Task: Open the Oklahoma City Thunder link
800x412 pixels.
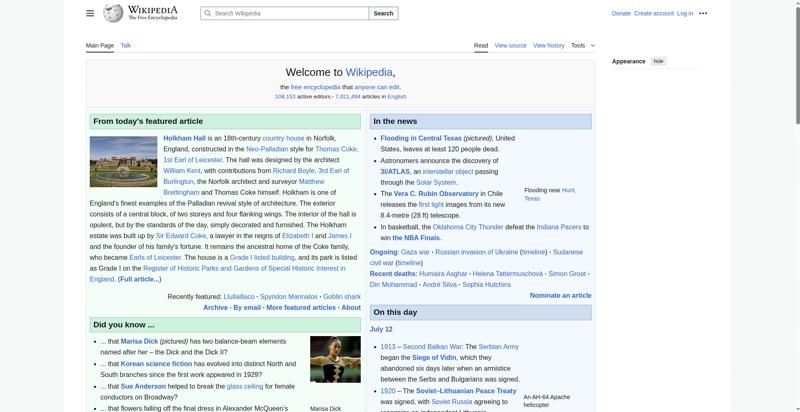Action: pyautogui.click(x=468, y=227)
